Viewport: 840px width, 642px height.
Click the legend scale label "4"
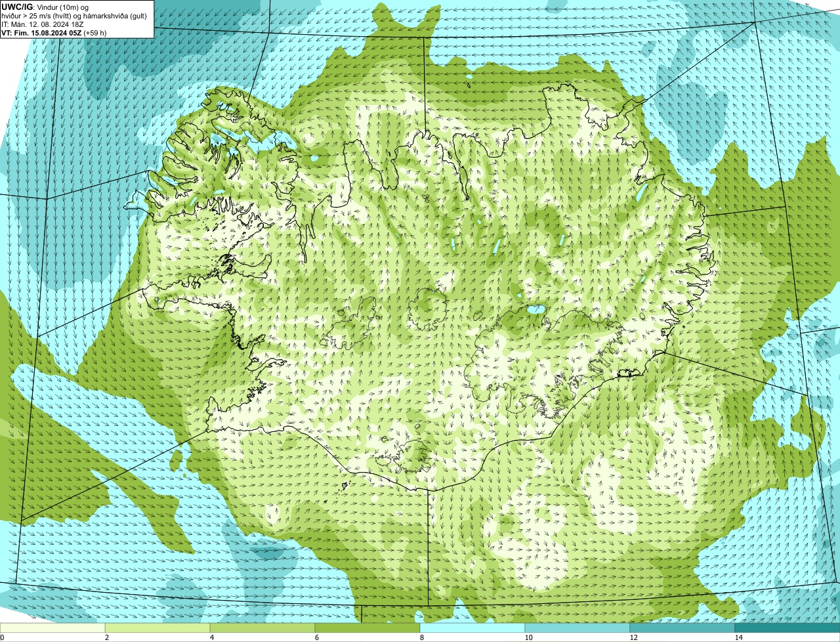(211, 637)
